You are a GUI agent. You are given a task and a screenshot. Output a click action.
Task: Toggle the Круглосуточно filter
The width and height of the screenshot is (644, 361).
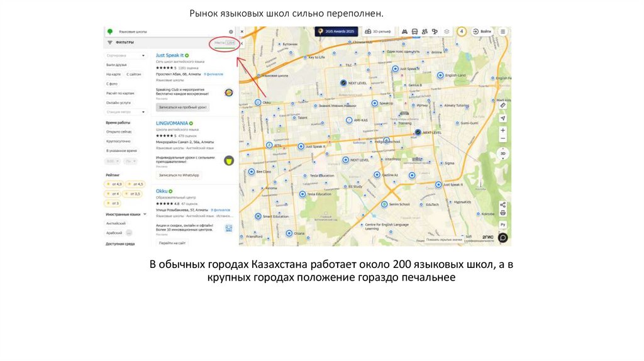(x=118, y=142)
